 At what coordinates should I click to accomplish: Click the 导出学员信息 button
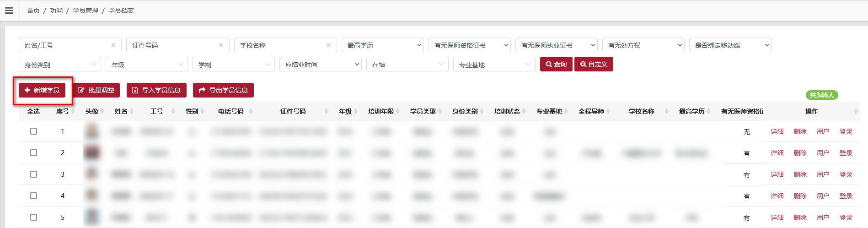[223, 90]
